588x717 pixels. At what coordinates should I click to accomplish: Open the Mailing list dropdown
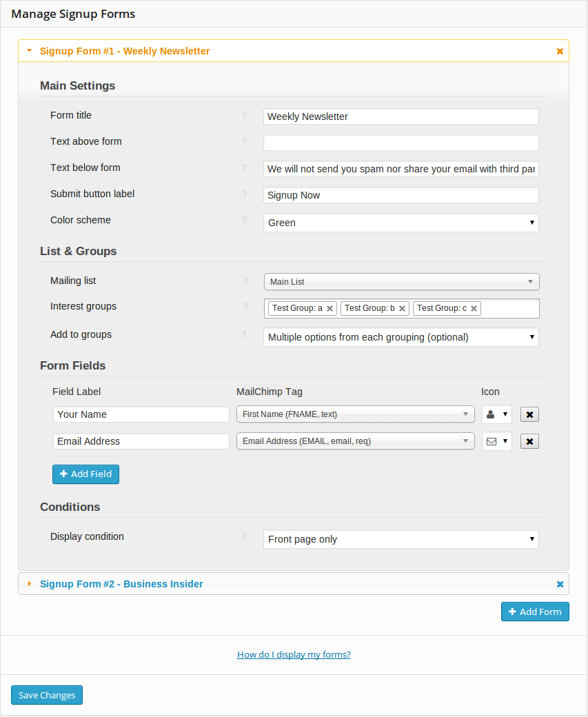click(401, 282)
